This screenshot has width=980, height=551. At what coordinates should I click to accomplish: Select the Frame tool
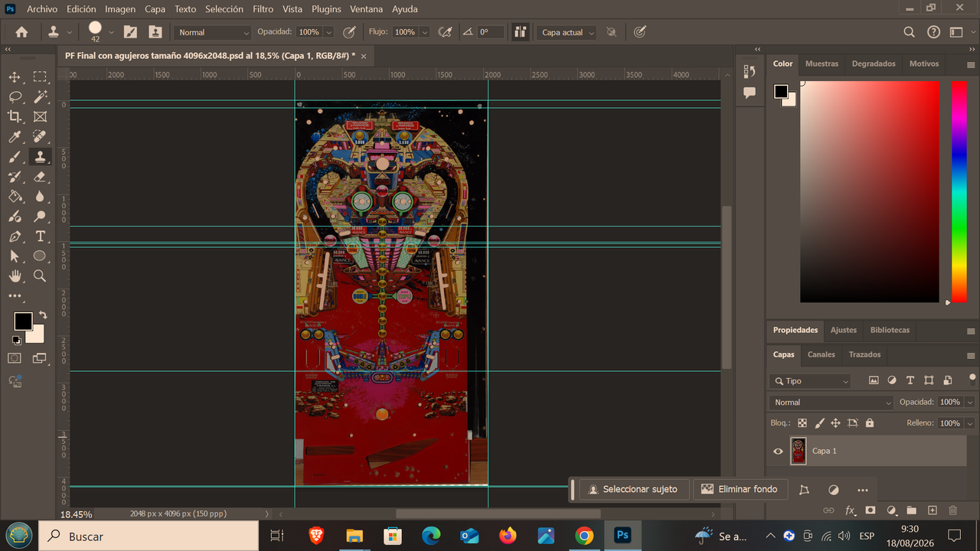[40, 117]
